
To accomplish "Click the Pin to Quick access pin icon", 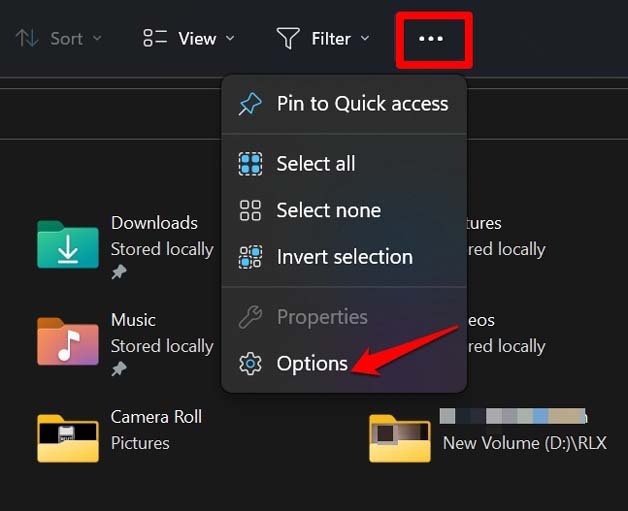I will click(250, 104).
